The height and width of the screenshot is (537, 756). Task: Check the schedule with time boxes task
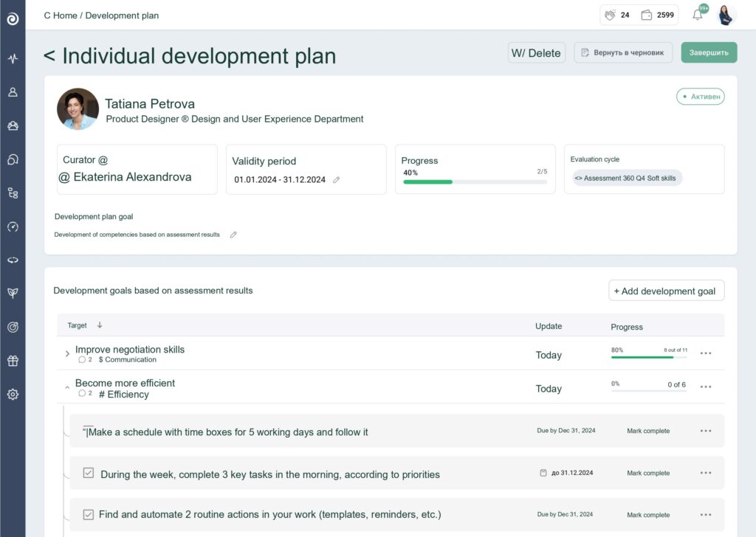88,431
